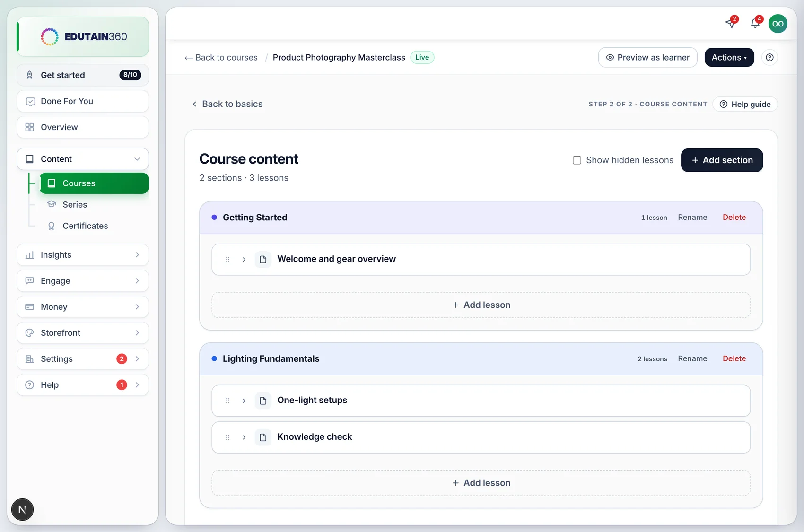Expand the Knowledge check lesson
Screen dimensions: 804x532
click(x=244, y=437)
